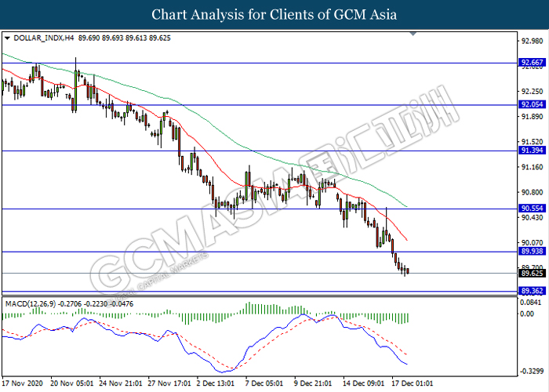Click the MACD(12,26,9) indicator label
The image size is (549, 392).
(x=30, y=304)
